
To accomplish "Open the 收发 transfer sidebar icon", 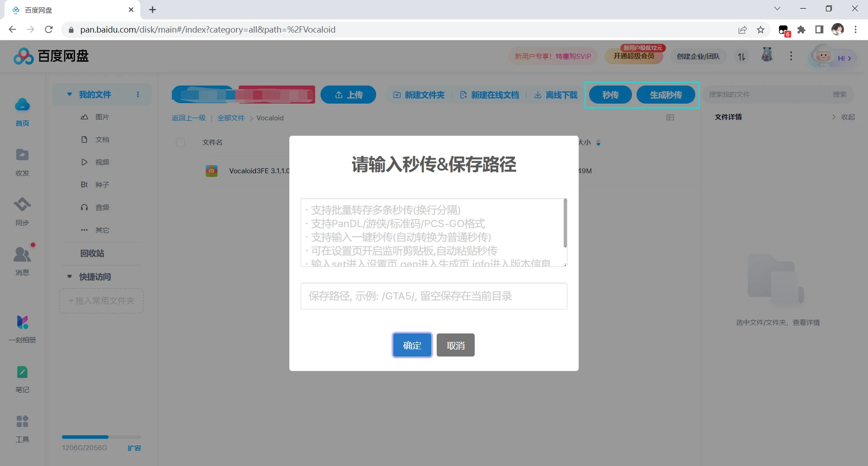I will (x=22, y=162).
